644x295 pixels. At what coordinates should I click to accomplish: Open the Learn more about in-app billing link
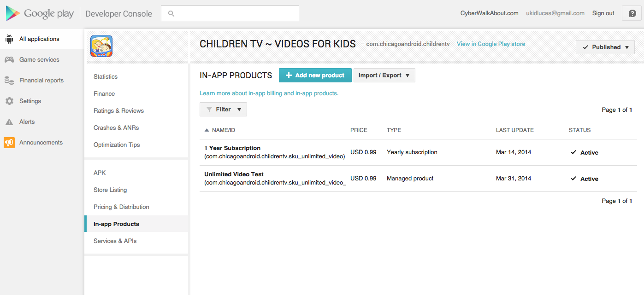point(269,93)
